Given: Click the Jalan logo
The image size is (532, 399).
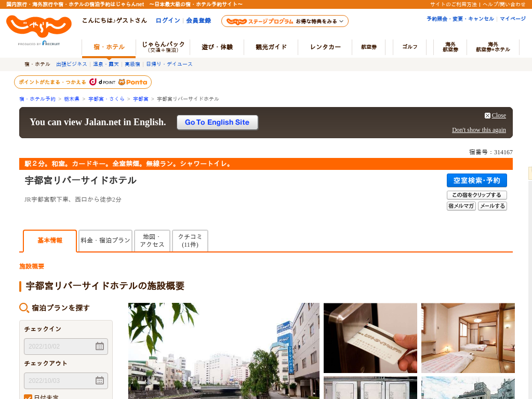Looking at the screenshot, I should point(38,26).
